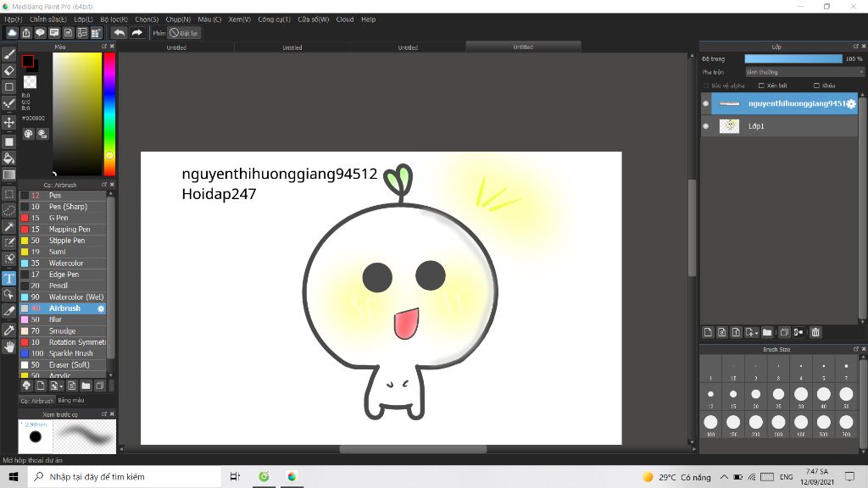Hide the Lớp1 layer

(706, 126)
